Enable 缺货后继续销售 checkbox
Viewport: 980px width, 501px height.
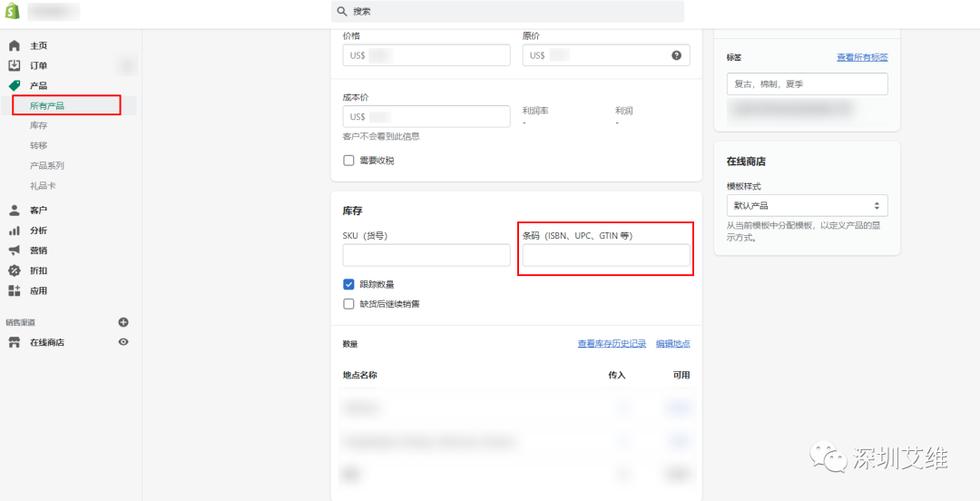348,304
